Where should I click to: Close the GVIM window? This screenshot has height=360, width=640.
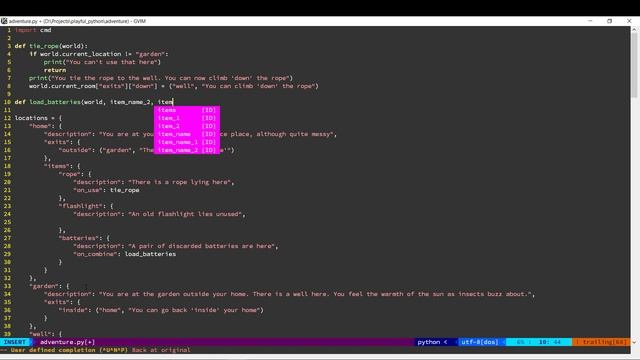(629, 21)
